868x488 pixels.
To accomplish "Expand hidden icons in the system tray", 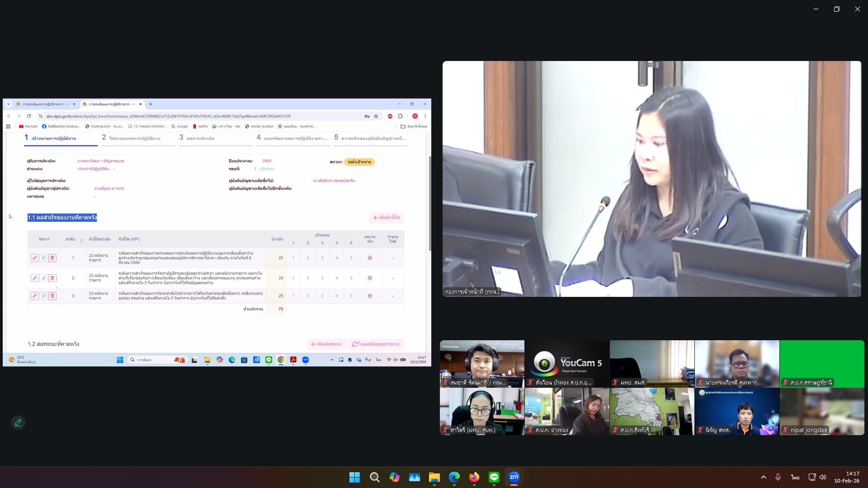I will 763,477.
